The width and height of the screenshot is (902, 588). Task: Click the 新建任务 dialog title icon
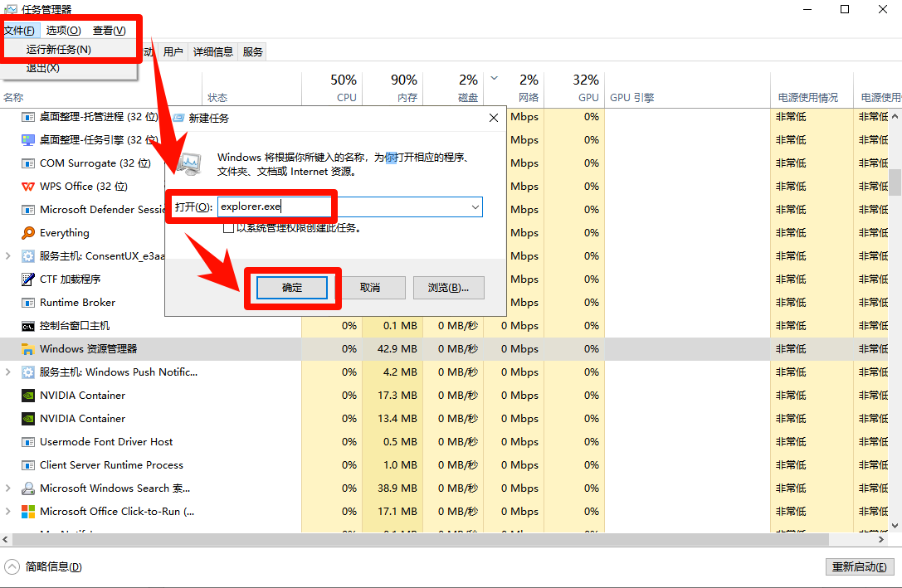tap(178, 118)
